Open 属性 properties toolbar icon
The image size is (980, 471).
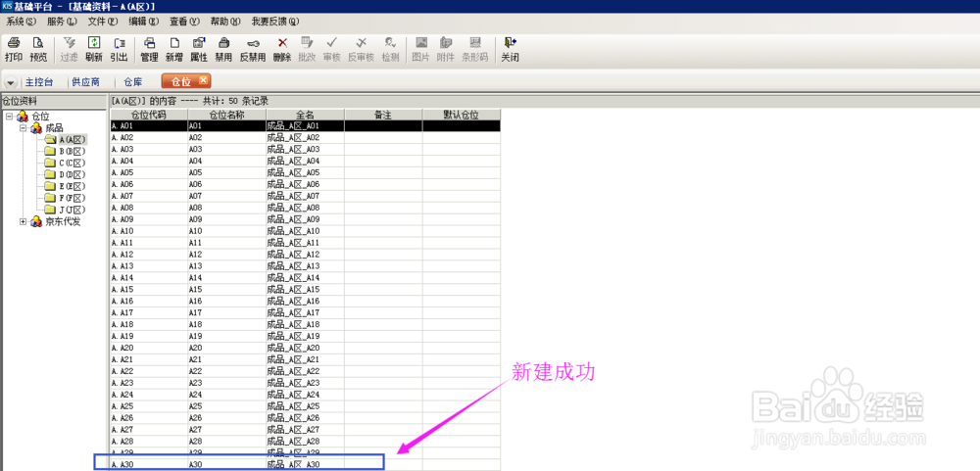(x=199, y=50)
